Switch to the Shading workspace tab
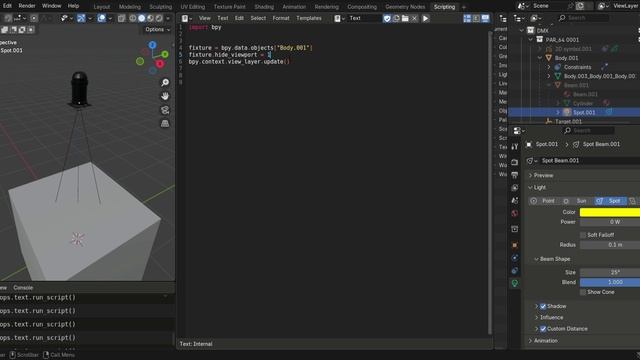Viewport: 640px width, 360px height. tap(264, 7)
